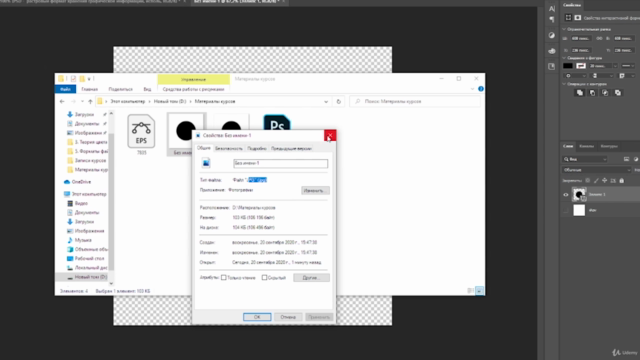Open the Adjustments circle icon in Photoshop's side strip
Screen dimensions: 640x360
[x=552, y=36]
